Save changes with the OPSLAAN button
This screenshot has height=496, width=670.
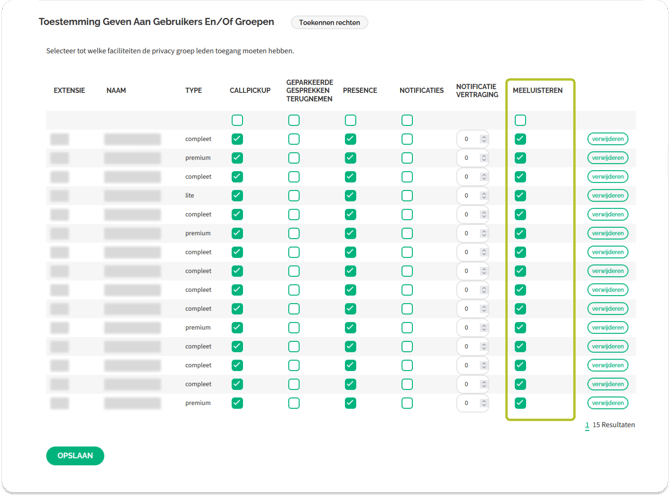tap(75, 455)
